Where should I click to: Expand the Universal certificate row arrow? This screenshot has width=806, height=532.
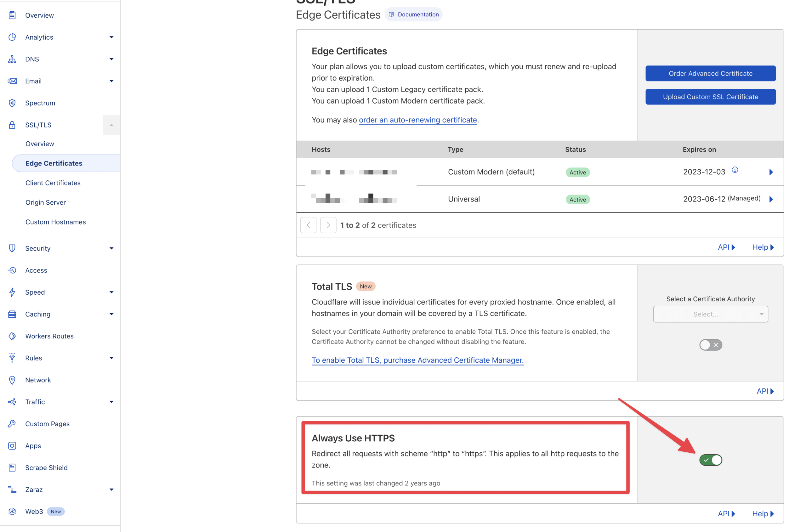(771, 199)
